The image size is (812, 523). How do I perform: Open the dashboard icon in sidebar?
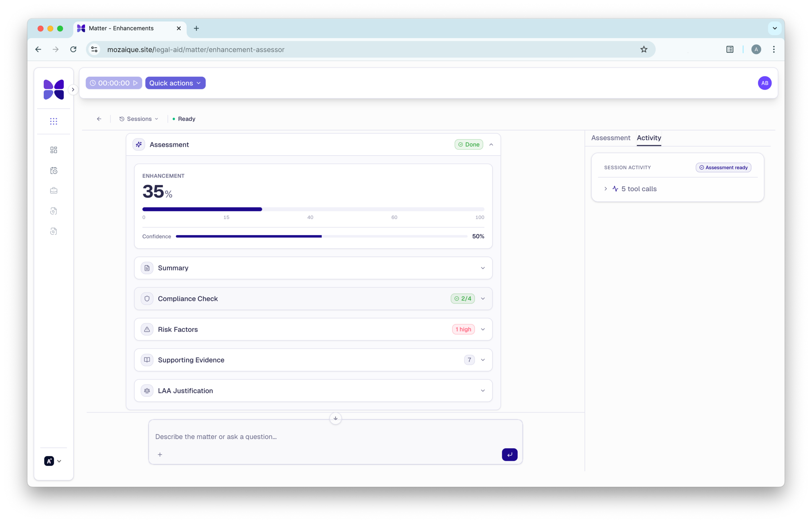coord(54,150)
